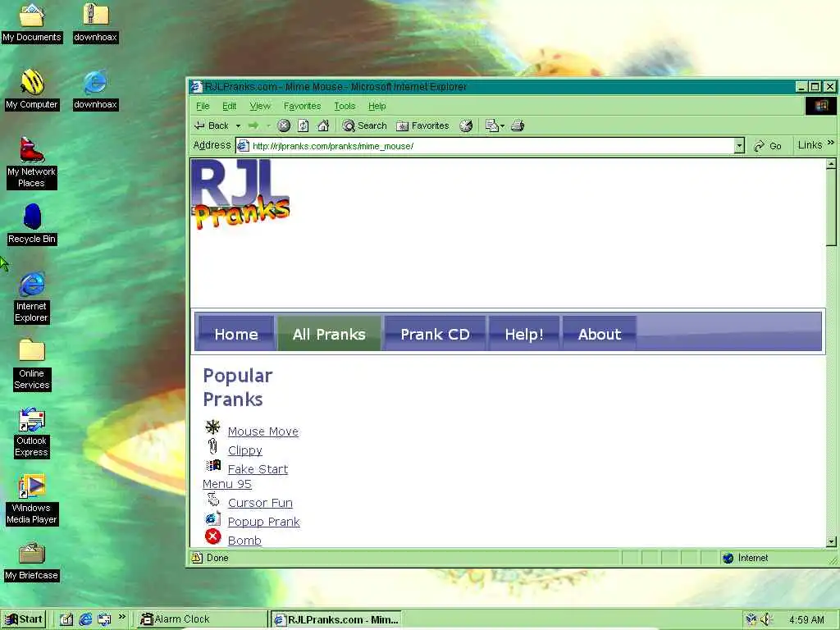
Task: Click the Mail toolbar icon
Action: coord(492,126)
